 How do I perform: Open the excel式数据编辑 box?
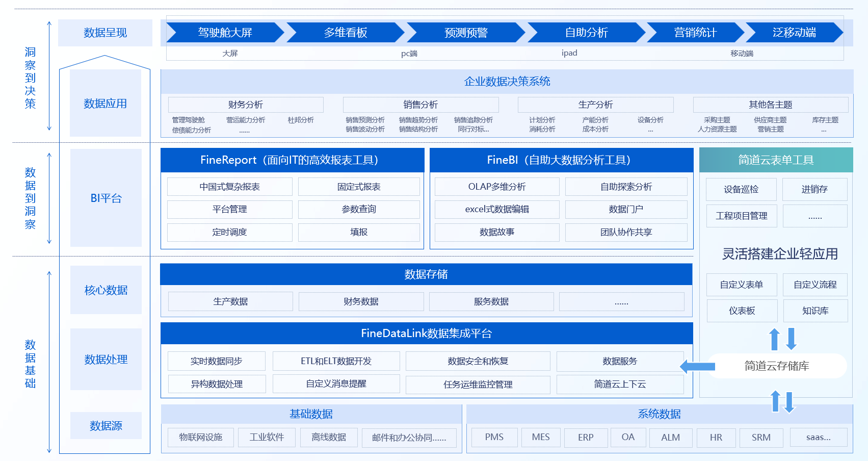pyautogui.click(x=497, y=210)
